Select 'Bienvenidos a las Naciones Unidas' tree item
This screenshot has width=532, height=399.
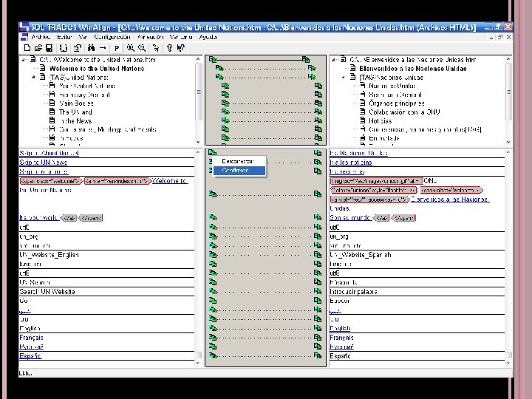tap(413, 69)
